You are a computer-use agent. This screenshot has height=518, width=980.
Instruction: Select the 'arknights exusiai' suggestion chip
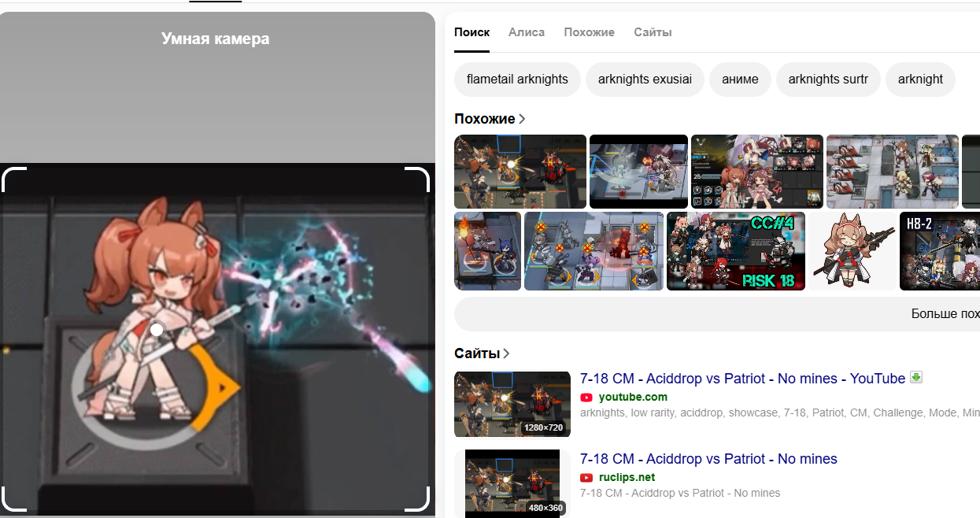point(645,80)
